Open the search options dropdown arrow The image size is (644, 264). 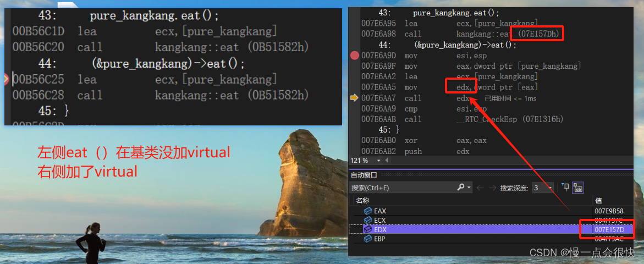click(470, 188)
